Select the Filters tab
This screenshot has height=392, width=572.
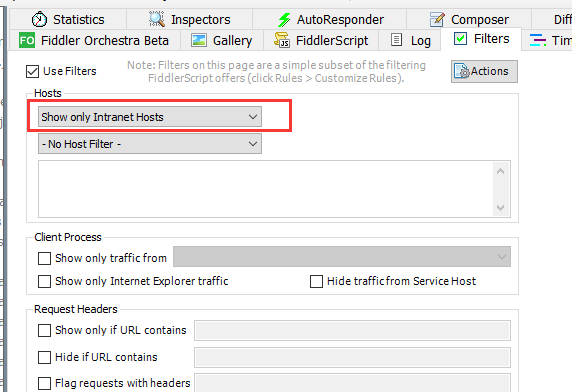click(x=481, y=39)
